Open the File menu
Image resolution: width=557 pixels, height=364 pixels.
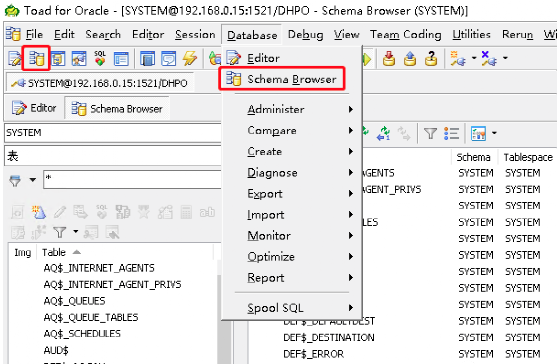(34, 34)
